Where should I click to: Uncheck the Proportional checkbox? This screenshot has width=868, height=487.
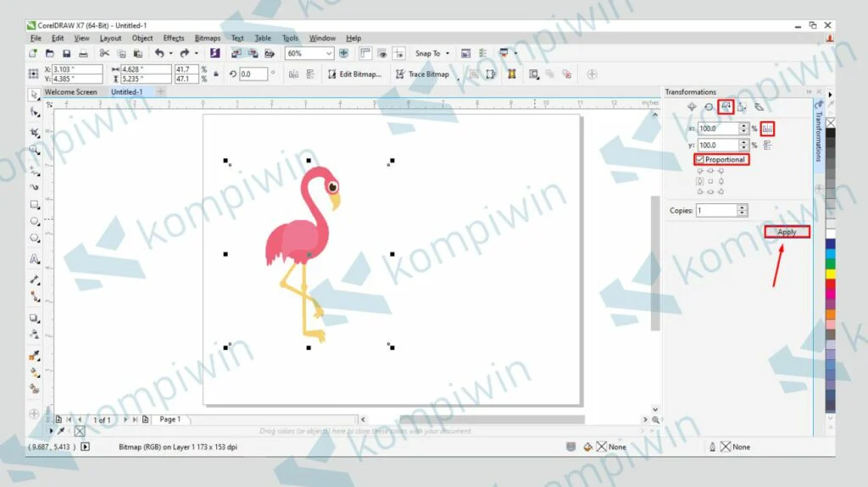click(x=700, y=159)
